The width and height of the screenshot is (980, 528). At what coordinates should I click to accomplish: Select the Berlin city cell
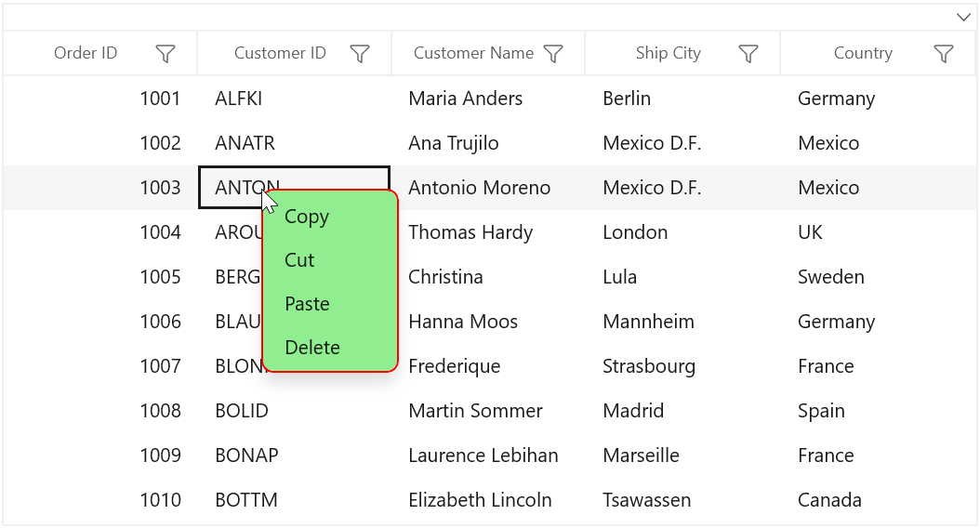(682, 99)
